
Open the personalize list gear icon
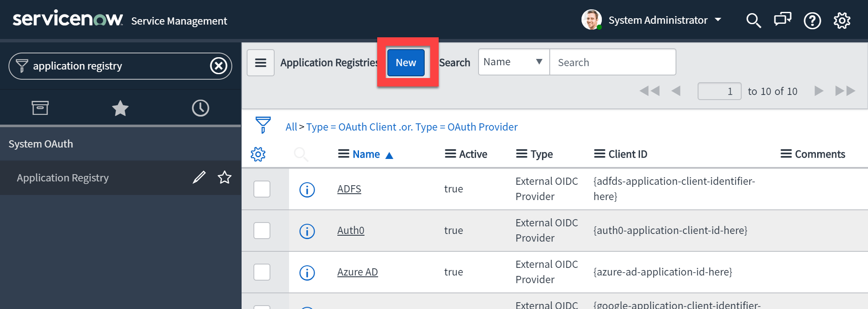click(258, 154)
